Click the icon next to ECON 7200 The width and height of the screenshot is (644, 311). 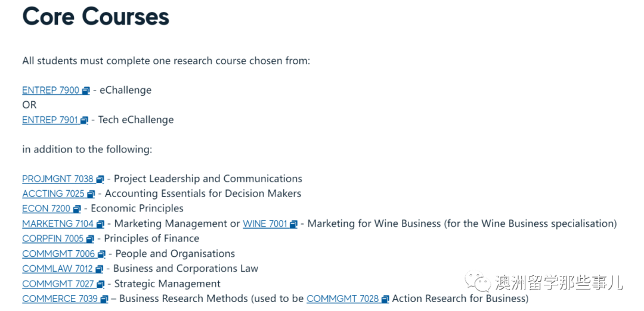click(x=76, y=209)
